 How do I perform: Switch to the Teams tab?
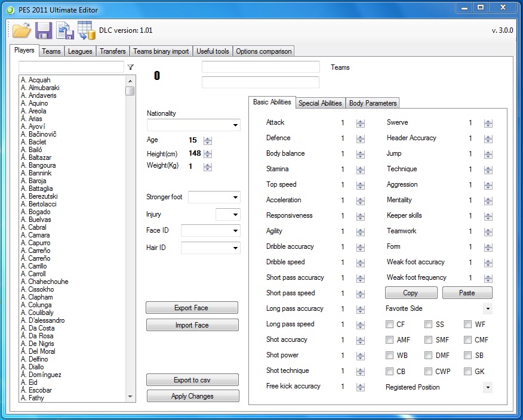[x=51, y=51]
